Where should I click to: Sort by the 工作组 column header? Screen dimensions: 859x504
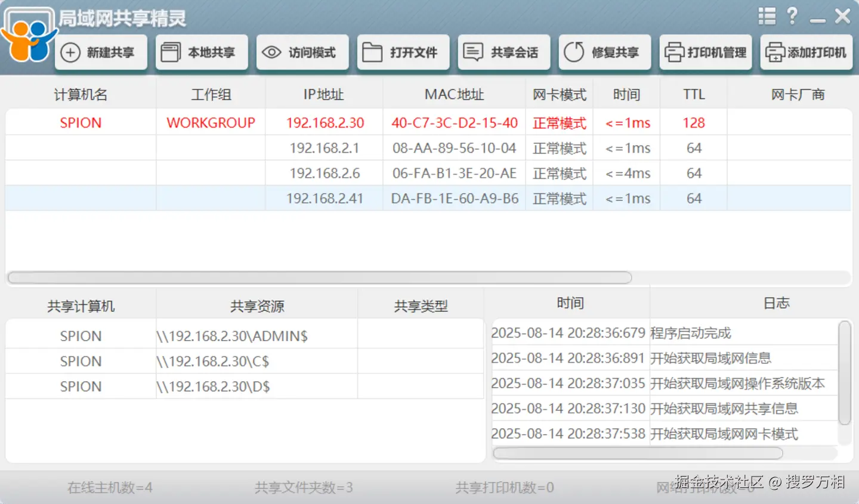[x=211, y=94]
